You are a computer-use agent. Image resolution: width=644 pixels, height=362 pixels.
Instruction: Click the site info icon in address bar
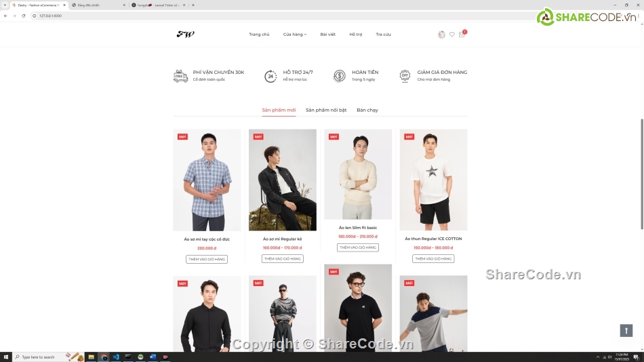click(x=35, y=16)
